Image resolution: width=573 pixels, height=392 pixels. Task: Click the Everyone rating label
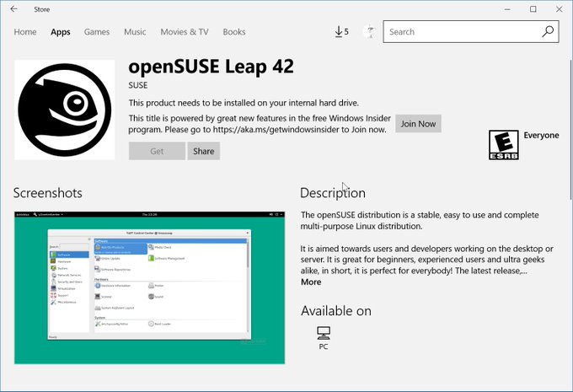point(541,135)
